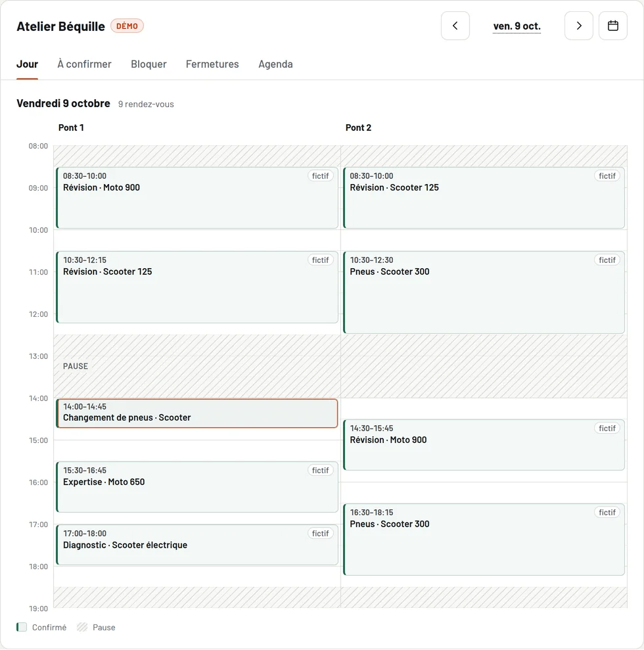
Task: Select the Jour tab
Action: (x=28, y=64)
